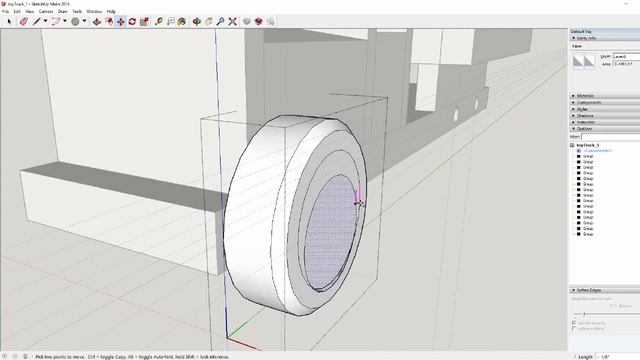
Task: Activate the Rotate tool
Action: pyautogui.click(x=132, y=22)
